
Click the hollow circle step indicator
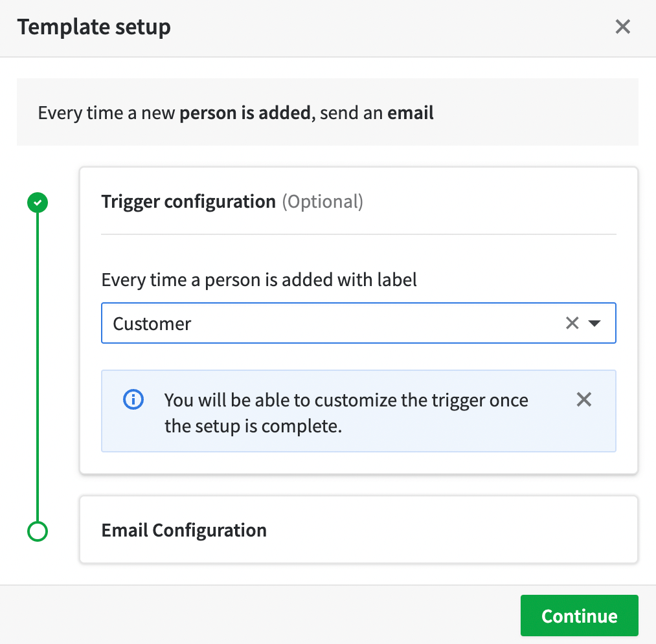[x=37, y=531]
